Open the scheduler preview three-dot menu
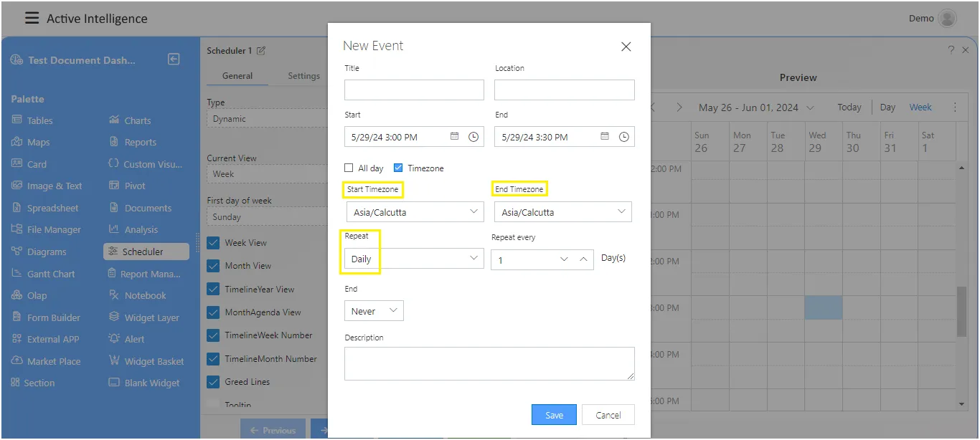This screenshot has height=440, width=980. (x=955, y=107)
